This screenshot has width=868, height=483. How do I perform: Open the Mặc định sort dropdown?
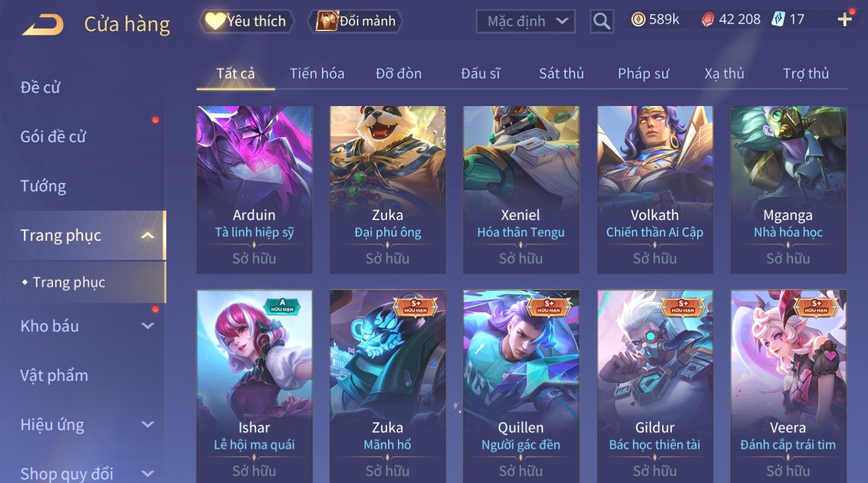[525, 21]
